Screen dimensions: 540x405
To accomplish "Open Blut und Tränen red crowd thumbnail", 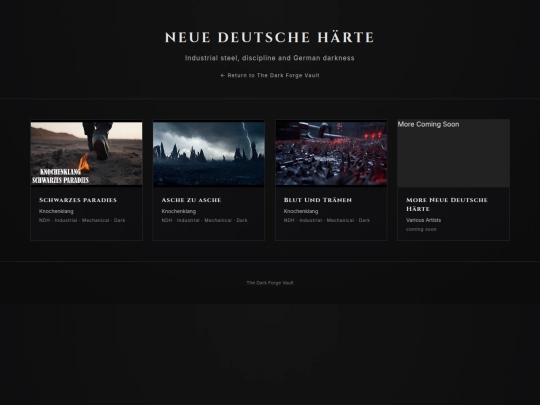I will [x=331, y=153].
